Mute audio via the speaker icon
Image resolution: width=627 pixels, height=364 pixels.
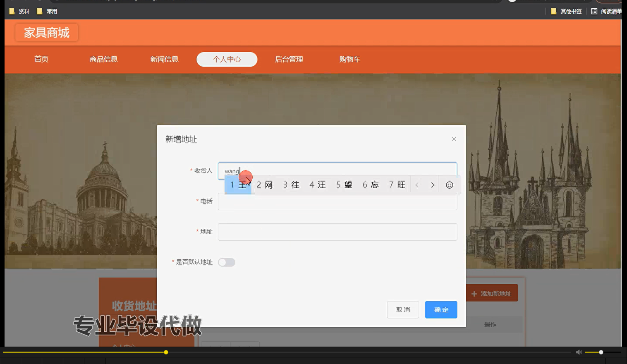pyautogui.click(x=579, y=352)
